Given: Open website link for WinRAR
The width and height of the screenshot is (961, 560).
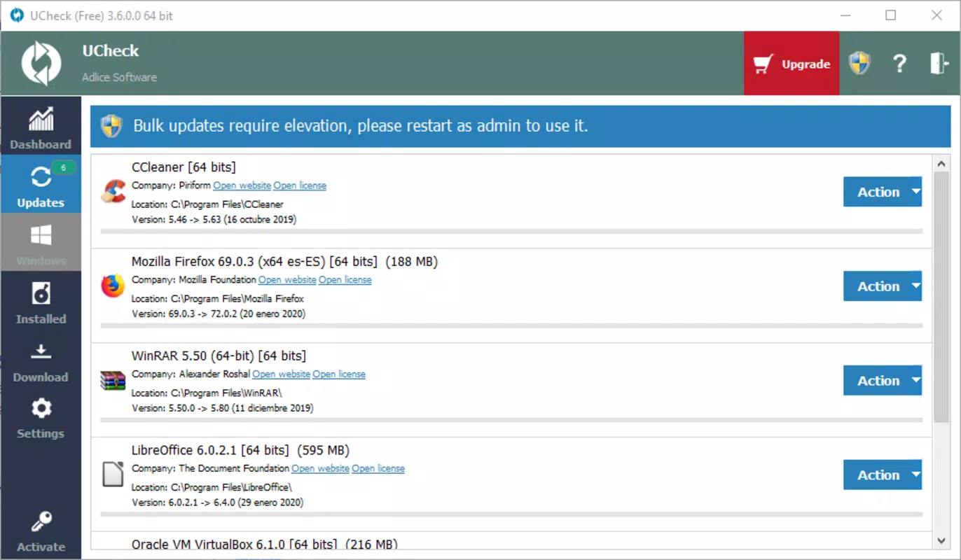Looking at the screenshot, I should 281,374.
